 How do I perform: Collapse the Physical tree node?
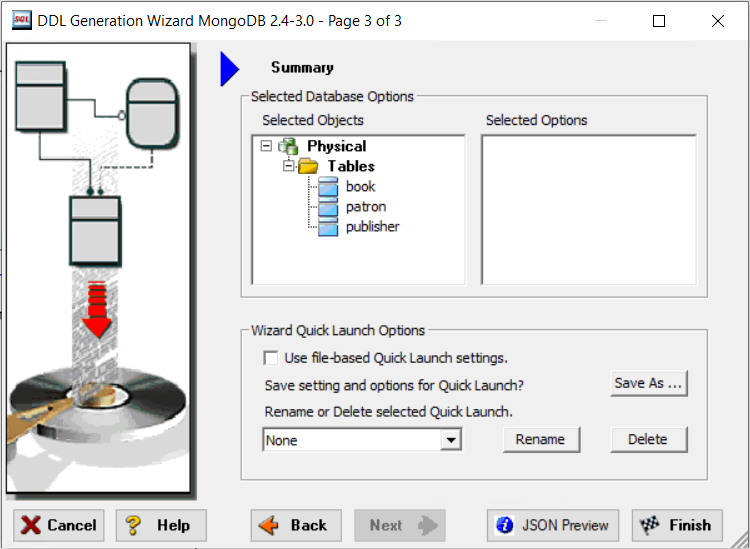266,145
